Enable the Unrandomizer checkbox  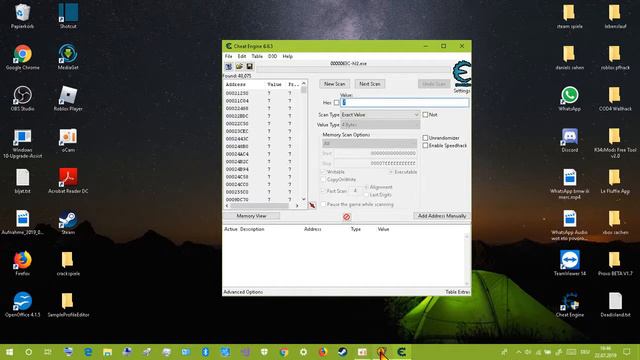[425, 138]
